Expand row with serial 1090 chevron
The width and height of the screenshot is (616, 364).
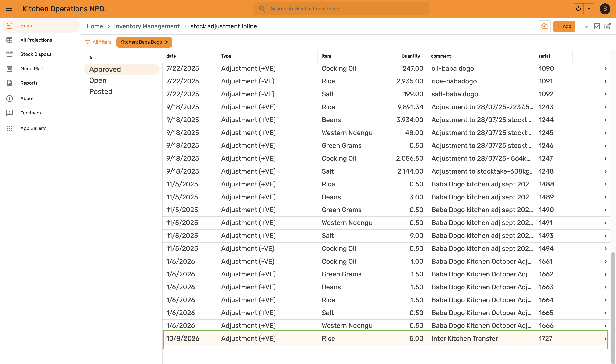click(x=605, y=69)
